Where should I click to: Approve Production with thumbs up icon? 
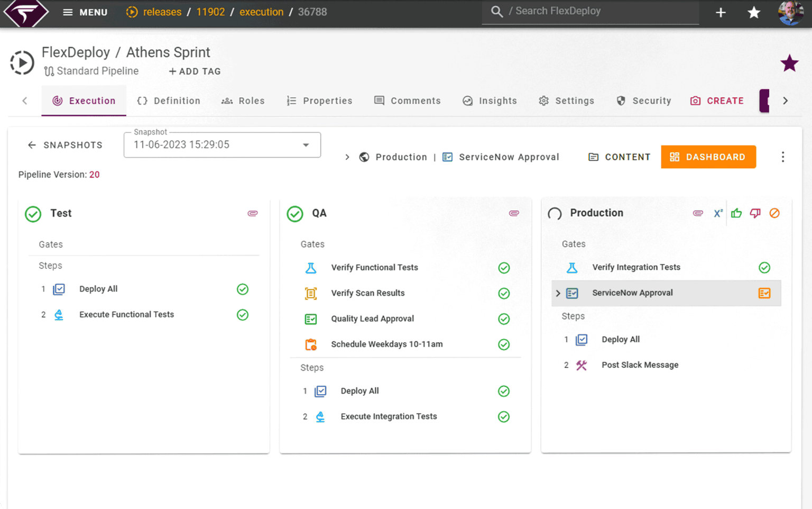click(736, 213)
